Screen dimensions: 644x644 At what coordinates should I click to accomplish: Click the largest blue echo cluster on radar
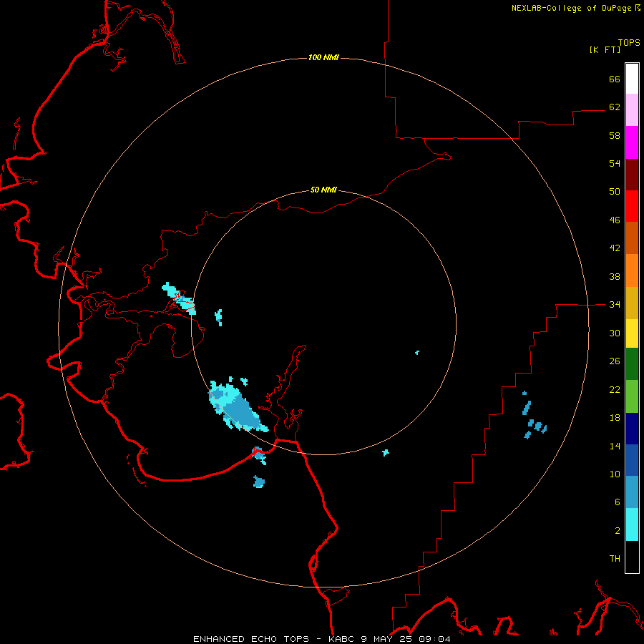pyautogui.click(x=238, y=405)
